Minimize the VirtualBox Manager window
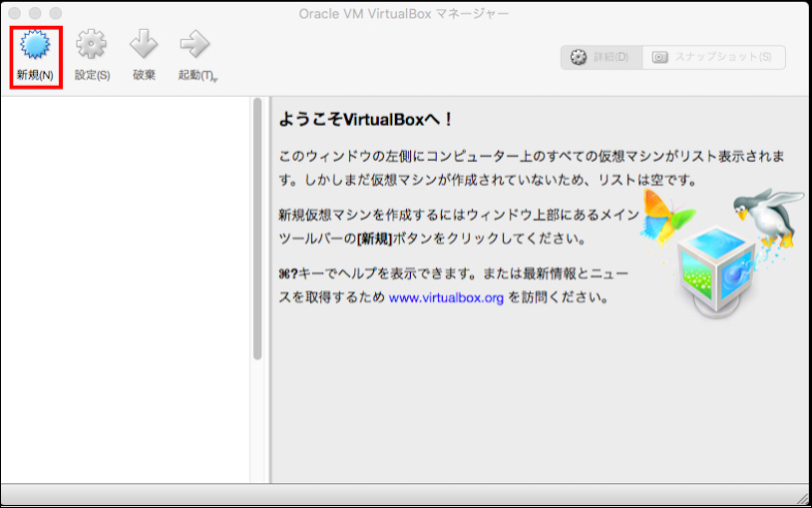This screenshot has width=812, height=508. tap(35, 13)
